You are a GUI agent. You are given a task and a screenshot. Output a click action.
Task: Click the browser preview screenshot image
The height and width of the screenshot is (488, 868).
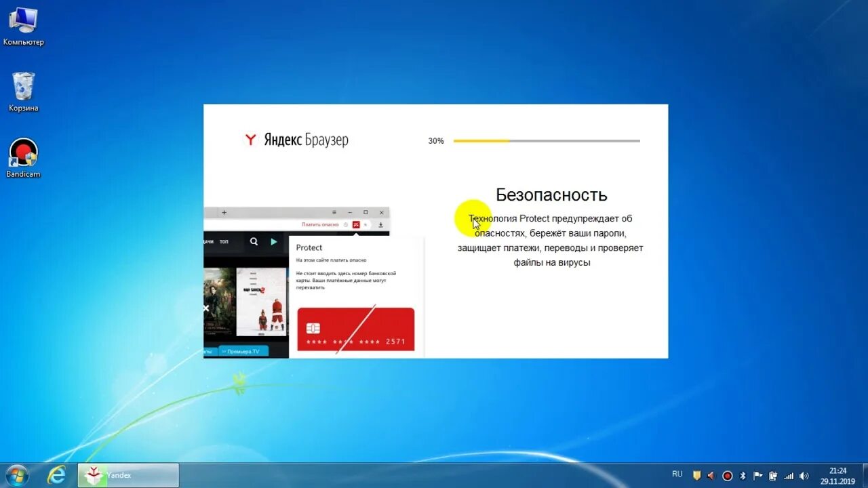[314, 282]
